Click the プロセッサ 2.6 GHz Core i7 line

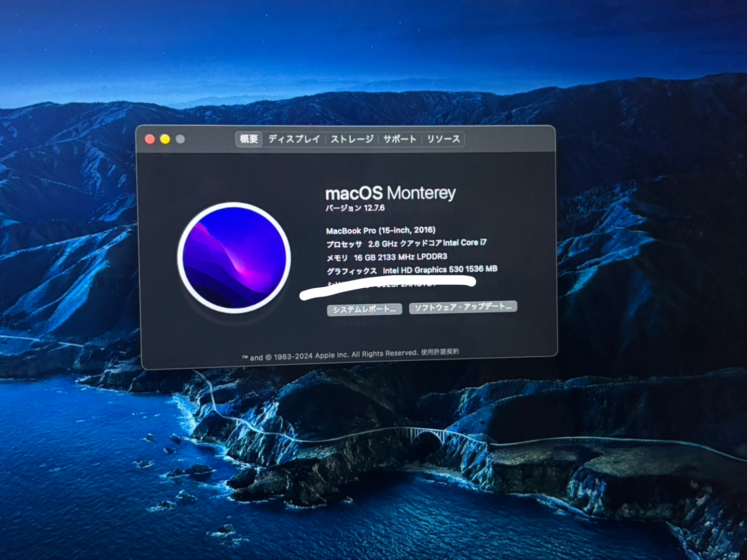(406, 243)
